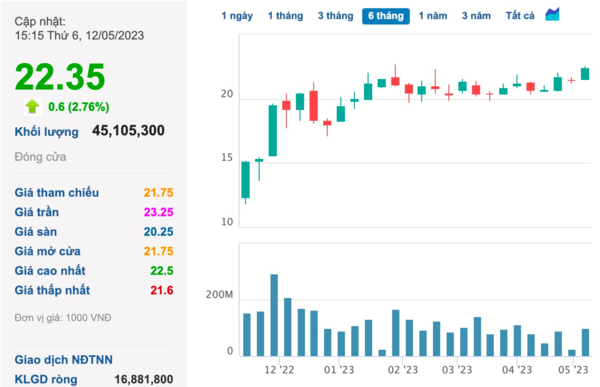Open the Khối lượng label
This screenshot has width=600, height=387.
tap(47, 132)
